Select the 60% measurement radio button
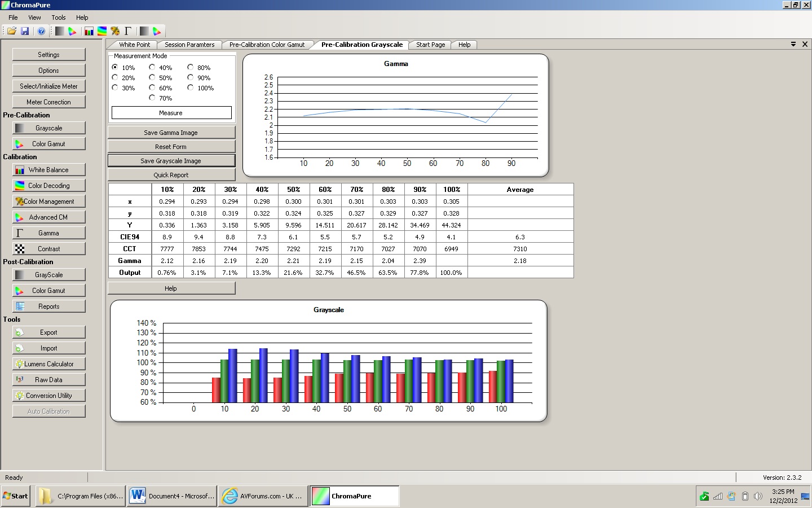The image size is (812, 508). [152, 87]
